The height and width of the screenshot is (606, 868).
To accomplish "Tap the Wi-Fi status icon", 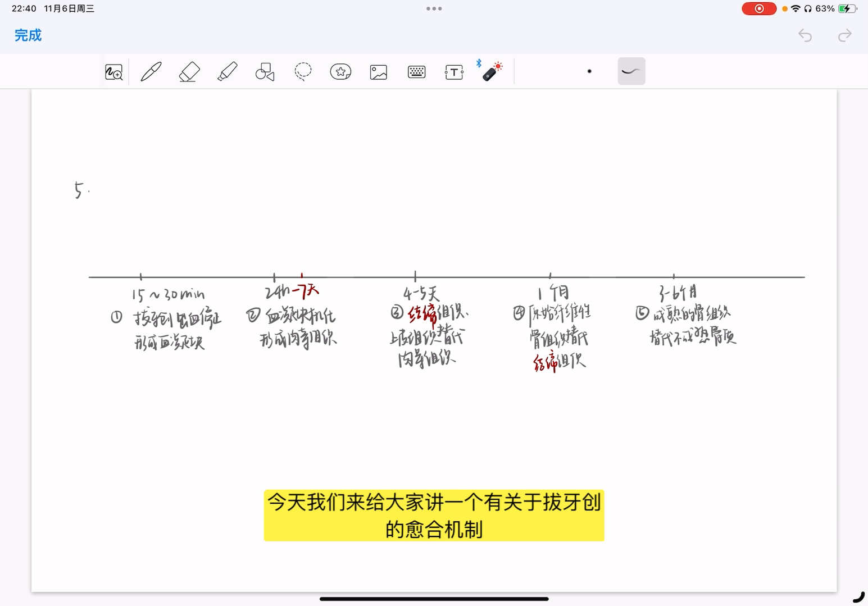I will tap(796, 8).
